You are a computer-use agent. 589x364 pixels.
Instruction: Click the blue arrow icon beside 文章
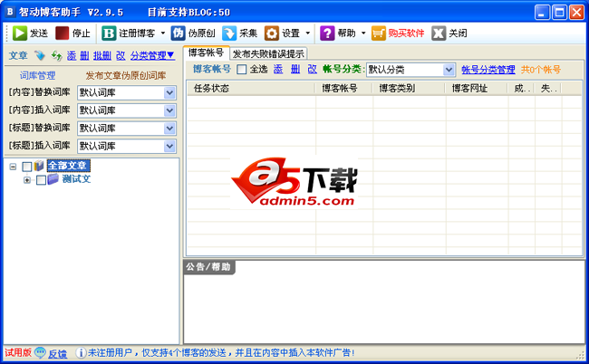[x=40, y=55]
